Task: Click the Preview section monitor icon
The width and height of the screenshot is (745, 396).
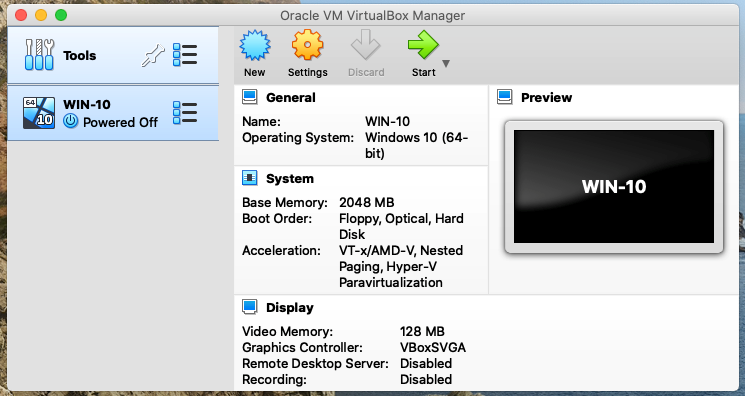Action: click(505, 97)
